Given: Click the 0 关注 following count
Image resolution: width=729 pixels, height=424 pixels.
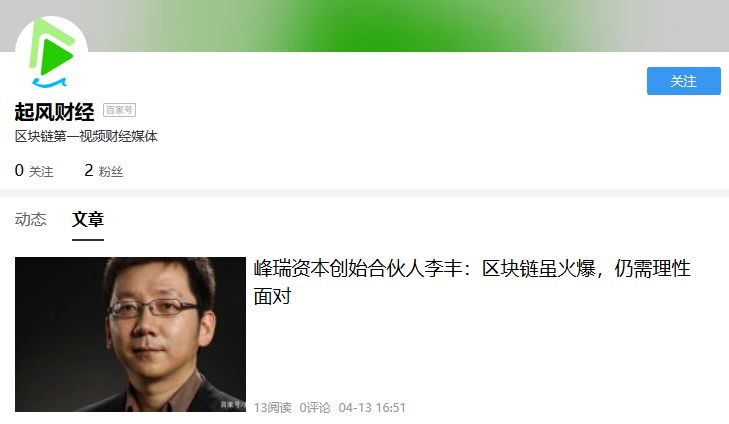Looking at the screenshot, I should pyautogui.click(x=34, y=171).
